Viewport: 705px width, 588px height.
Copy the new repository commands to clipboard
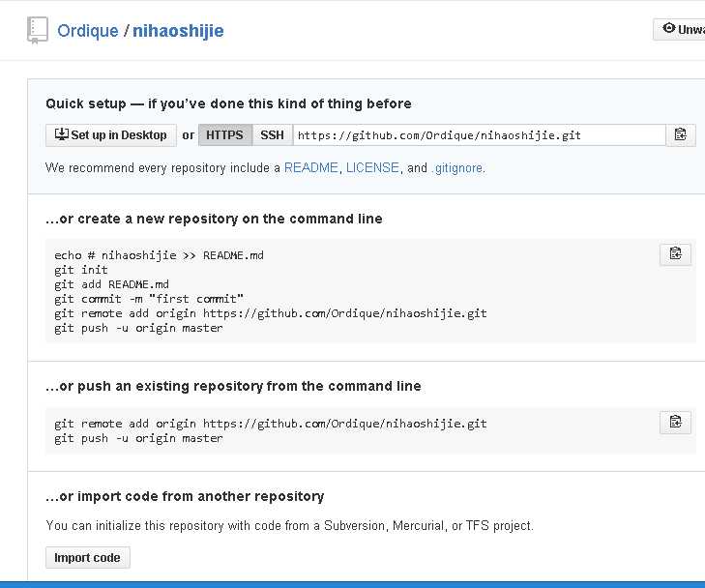tap(675, 254)
